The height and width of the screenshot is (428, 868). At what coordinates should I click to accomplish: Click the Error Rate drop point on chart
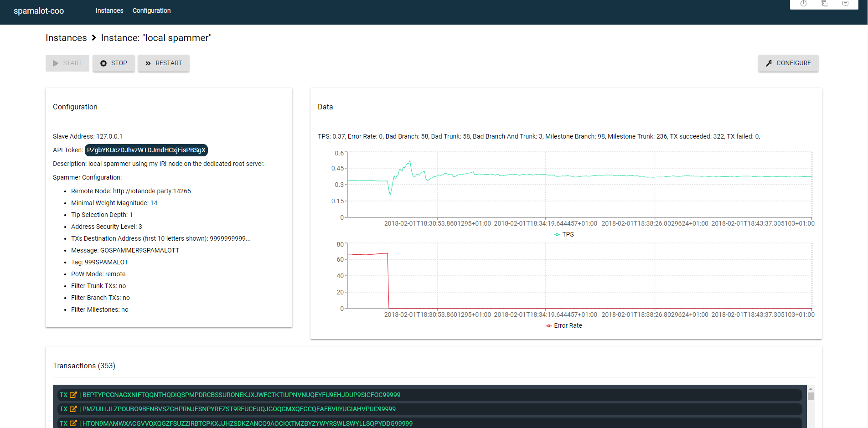pyautogui.click(x=388, y=254)
